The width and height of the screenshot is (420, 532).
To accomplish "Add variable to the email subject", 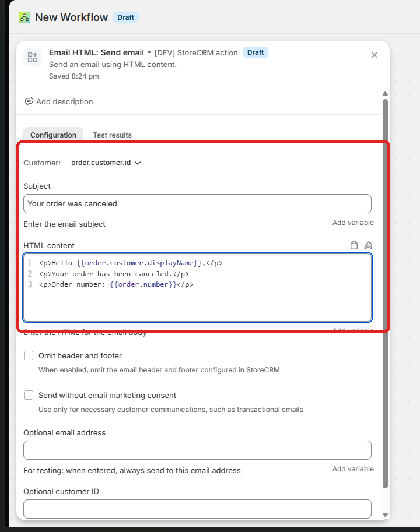I will [353, 222].
